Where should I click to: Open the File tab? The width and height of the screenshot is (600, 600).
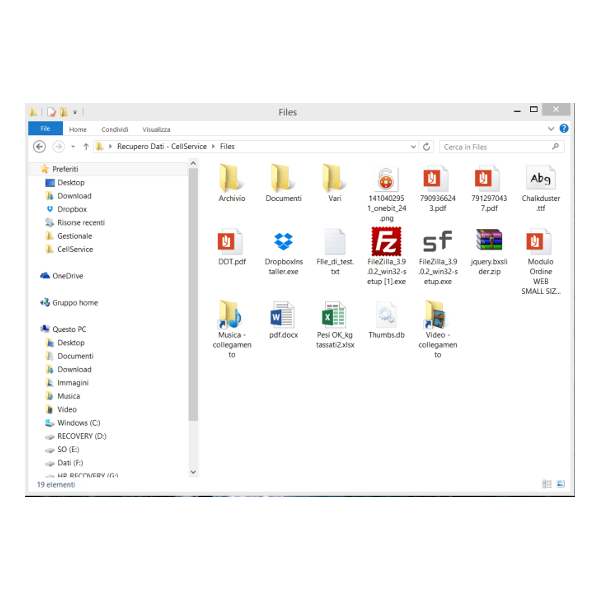[45, 129]
